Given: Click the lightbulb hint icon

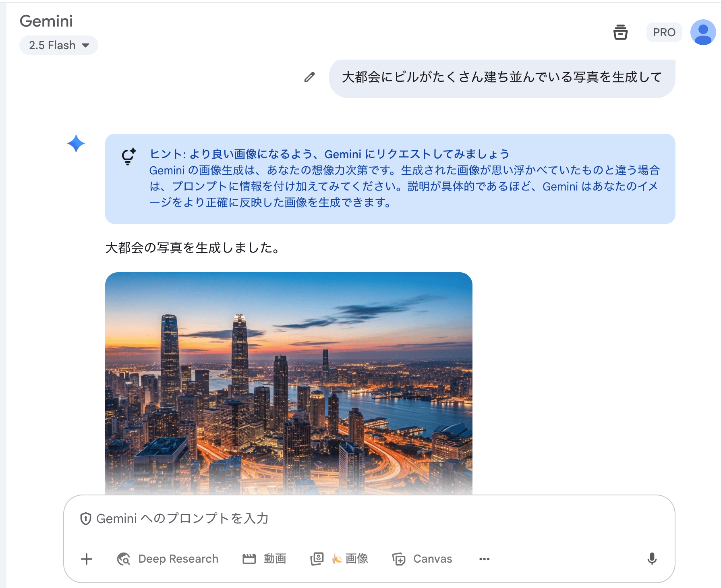Looking at the screenshot, I should [x=128, y=156].
